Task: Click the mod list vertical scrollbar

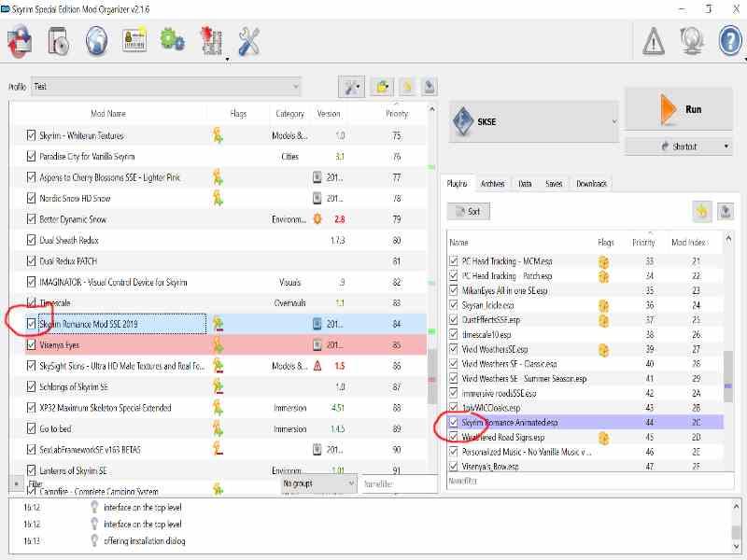Action: pos(432,280)
